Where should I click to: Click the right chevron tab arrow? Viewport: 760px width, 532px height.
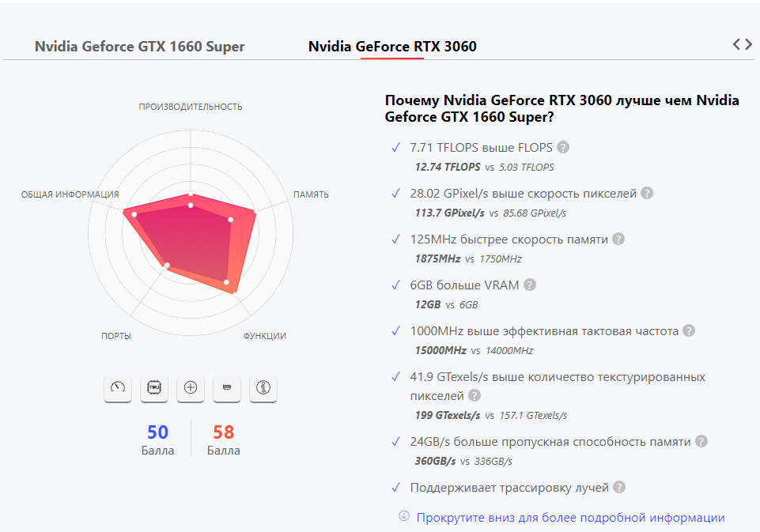[x=748, y=45]
